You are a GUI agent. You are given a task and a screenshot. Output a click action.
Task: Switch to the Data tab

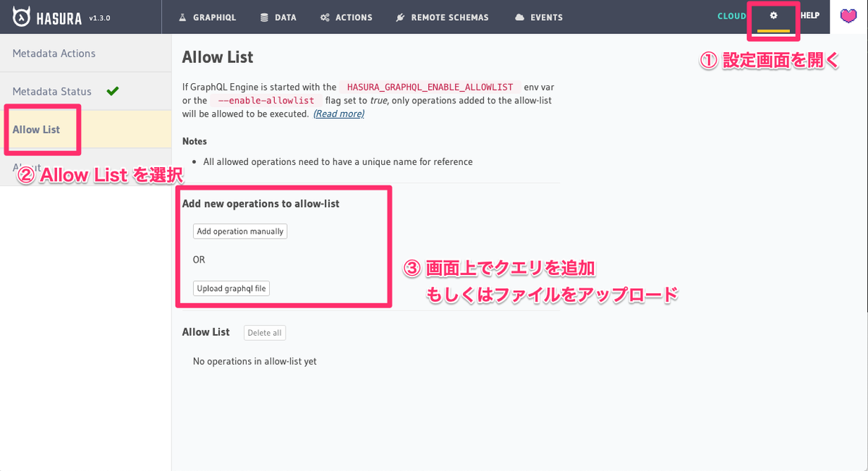point(278,17)
